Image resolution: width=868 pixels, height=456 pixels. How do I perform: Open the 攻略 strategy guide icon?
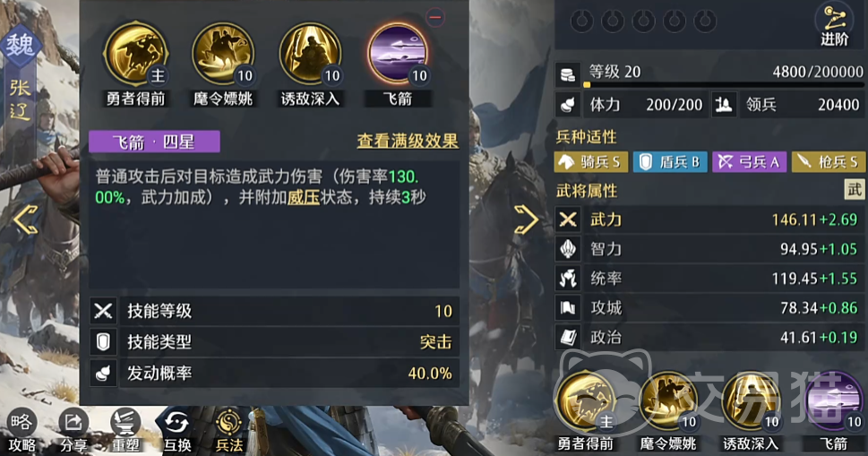tap(21, 431)
